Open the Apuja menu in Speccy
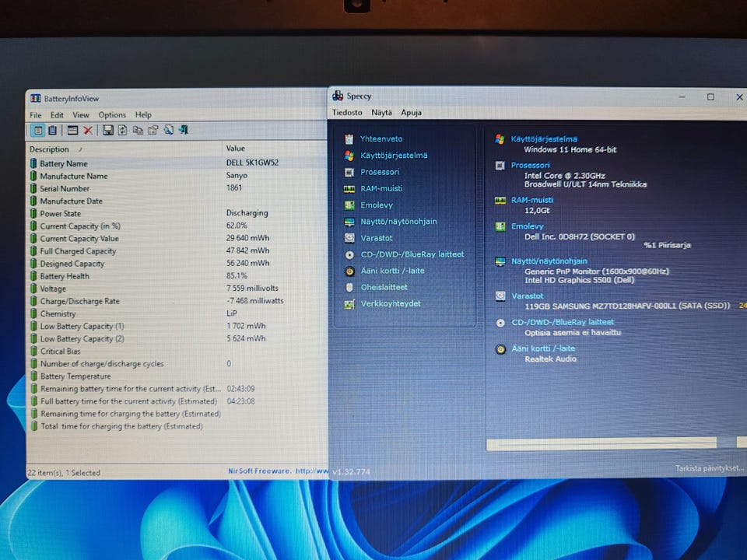This screenshot has width=747, height=560. click(x=411, y=113)
